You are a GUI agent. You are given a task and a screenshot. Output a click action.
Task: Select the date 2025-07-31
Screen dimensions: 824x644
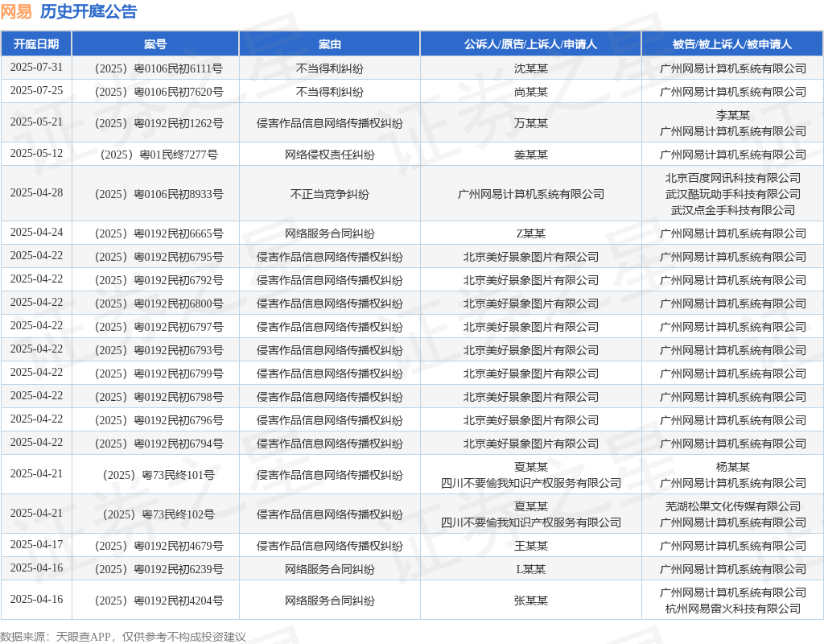[x=36, y=68]
